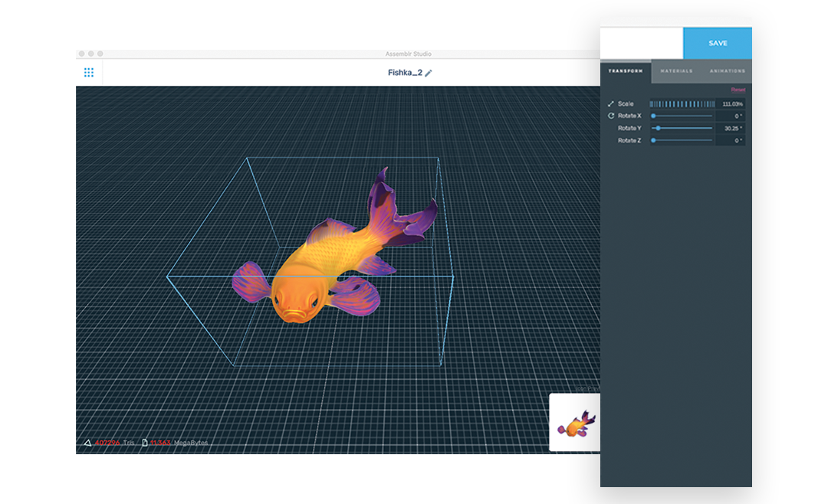
Task: Click the Scale arrows icon
Action: point(611,104)
